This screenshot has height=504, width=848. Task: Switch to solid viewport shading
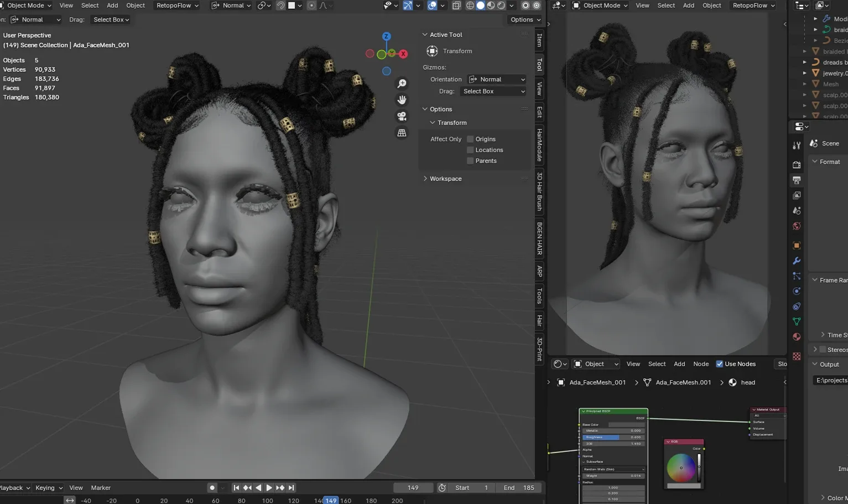(x=480, y=6)
